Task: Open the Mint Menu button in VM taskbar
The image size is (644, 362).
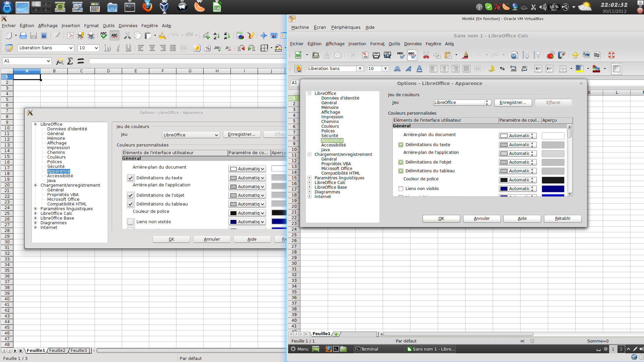Action: coord(300,349)
